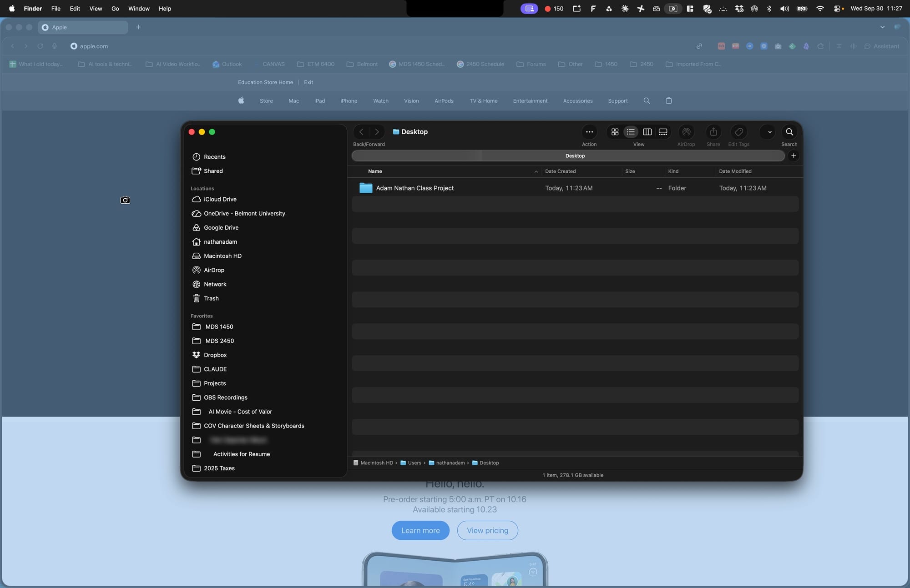Open Activities for Resume folder
The width and height of the screenshot is (910, 588).
click(241, 454)
